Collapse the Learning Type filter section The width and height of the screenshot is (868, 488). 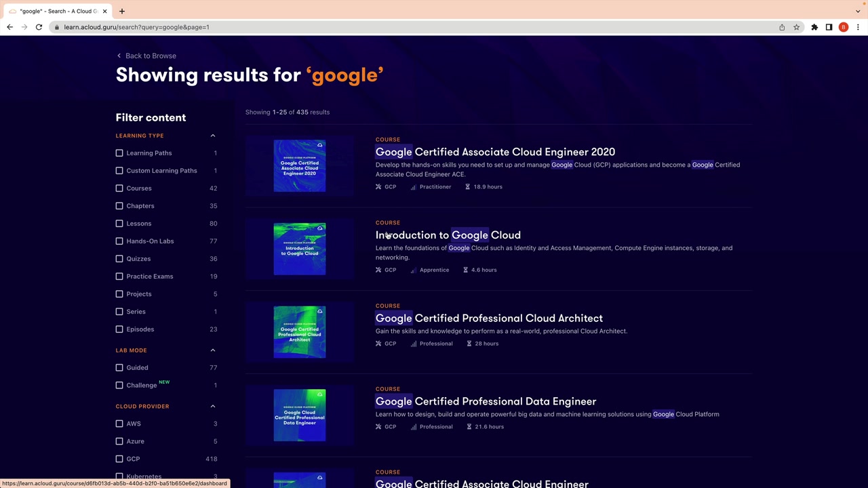tap(212, 136)
